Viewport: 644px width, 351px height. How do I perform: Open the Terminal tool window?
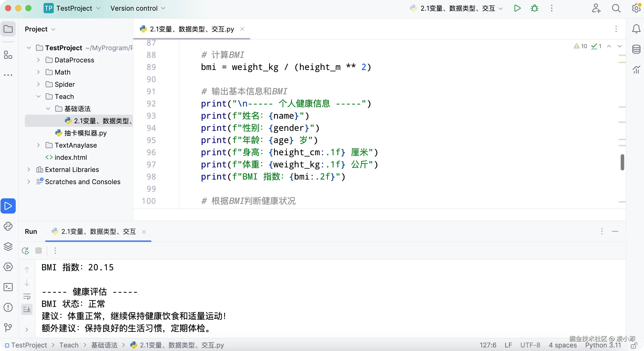(8, 287)
